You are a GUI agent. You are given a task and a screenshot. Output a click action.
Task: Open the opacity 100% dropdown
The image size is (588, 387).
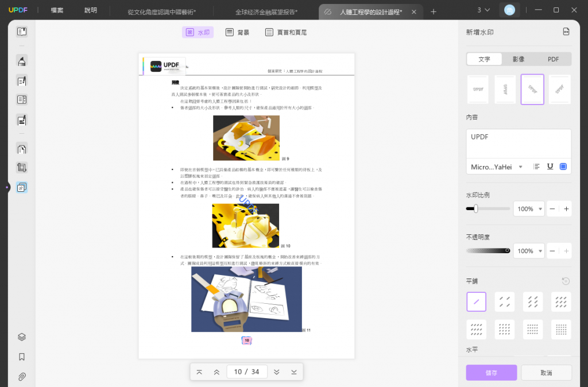tap(529, 251)
